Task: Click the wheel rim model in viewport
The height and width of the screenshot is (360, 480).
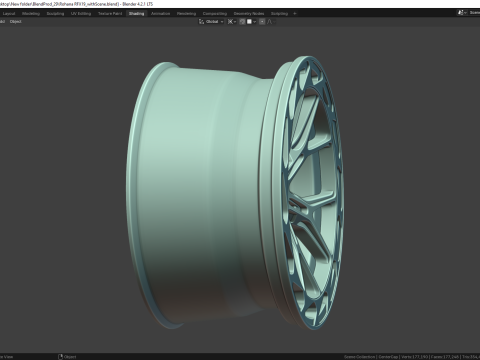Action: click(x=235, y=193)
